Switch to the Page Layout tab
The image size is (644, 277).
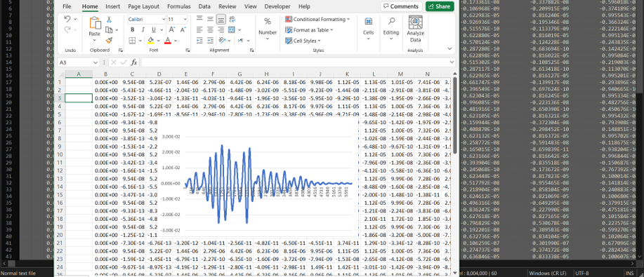[x=143, y=6]
